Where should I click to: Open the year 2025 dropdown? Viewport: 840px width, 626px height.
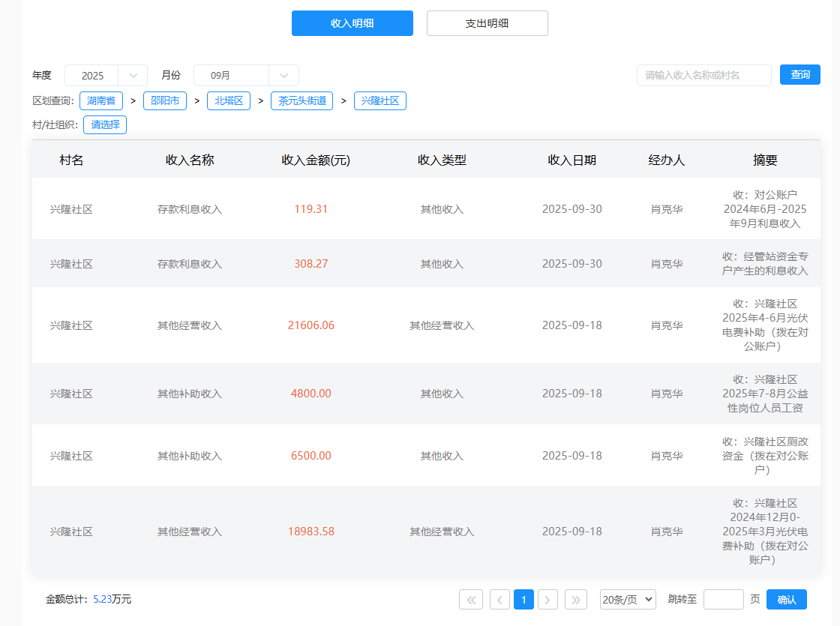[x=106, y=76]
